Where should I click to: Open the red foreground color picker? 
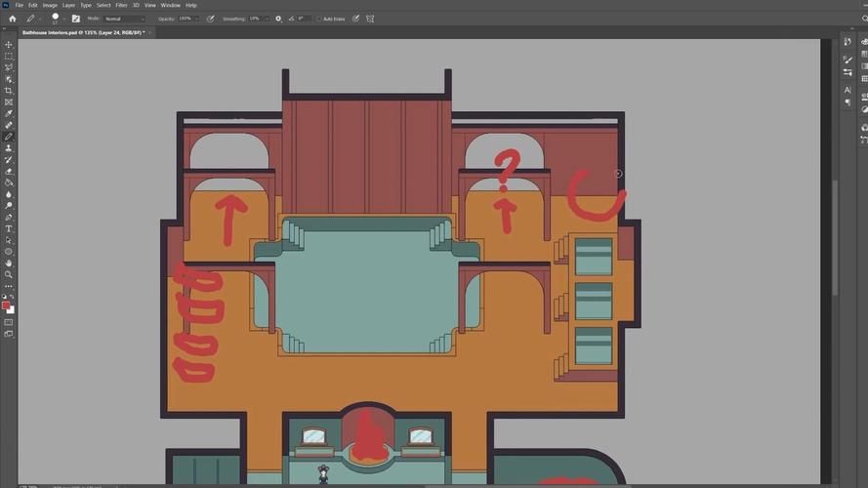click(x=6, y=305)
